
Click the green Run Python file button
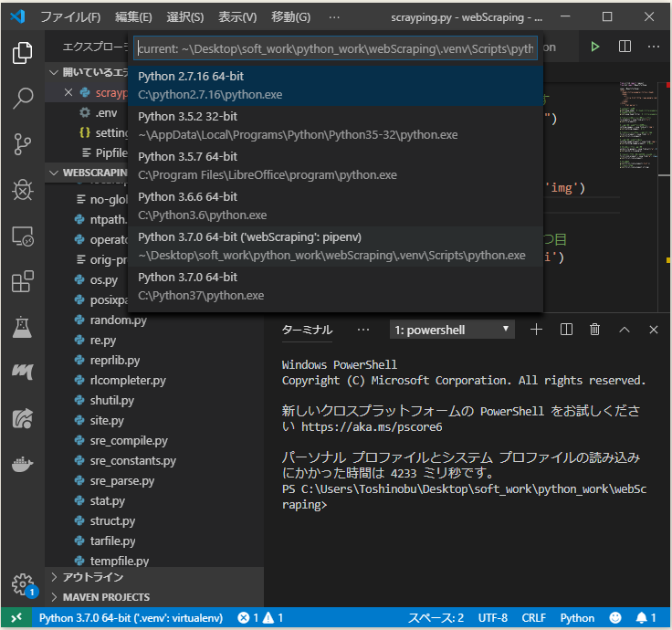coord(595,47)
